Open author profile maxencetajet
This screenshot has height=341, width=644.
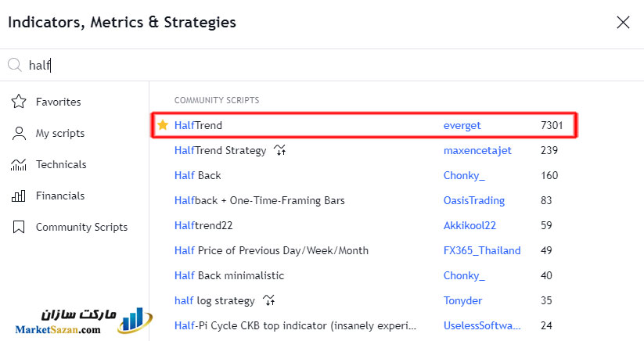(477, 150)
